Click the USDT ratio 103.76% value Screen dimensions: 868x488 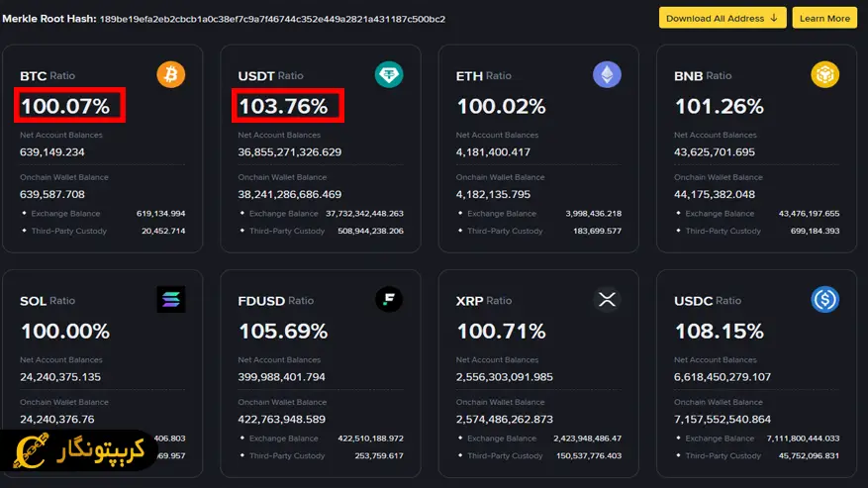pos(283,106)
